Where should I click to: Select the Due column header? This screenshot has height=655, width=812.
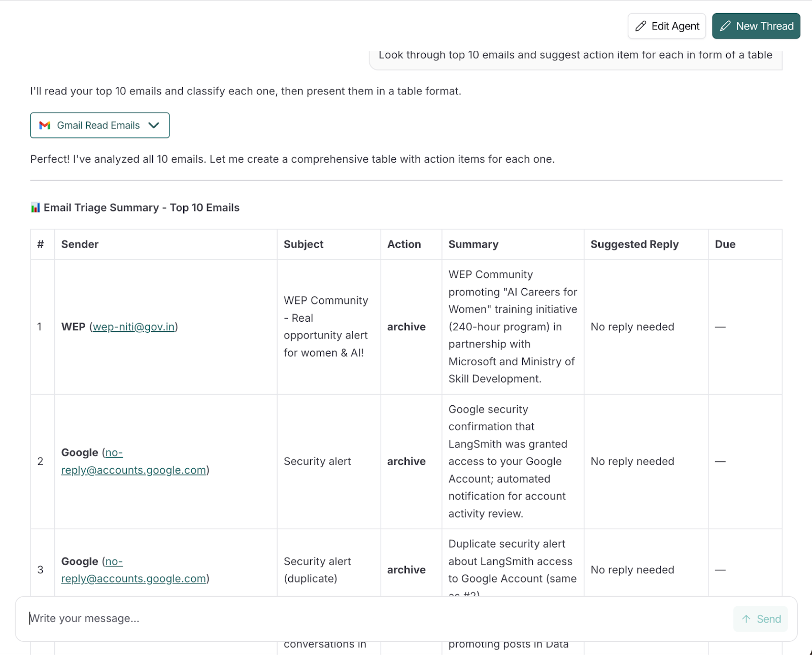point(725,244)
